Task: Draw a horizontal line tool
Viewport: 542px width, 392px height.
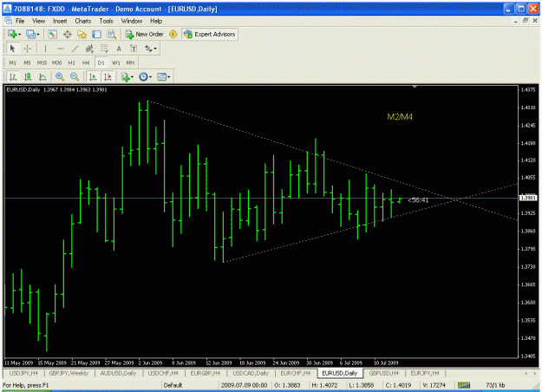Action: click(x=60, y=49)
